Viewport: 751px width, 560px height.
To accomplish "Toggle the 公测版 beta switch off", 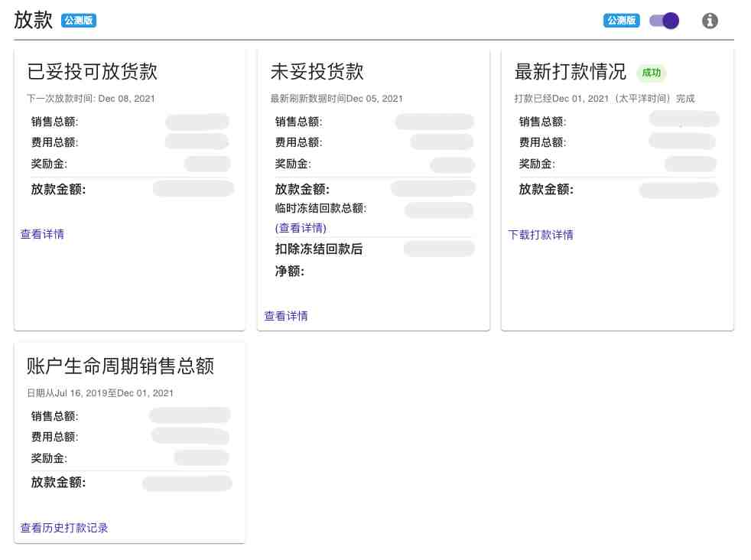I will point(664,21).
